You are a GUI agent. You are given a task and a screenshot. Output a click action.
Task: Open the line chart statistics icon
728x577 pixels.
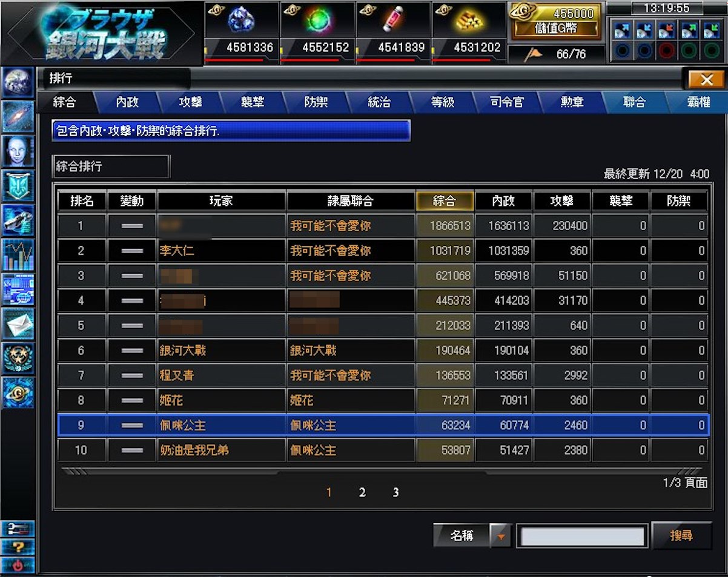coord(18,255)
